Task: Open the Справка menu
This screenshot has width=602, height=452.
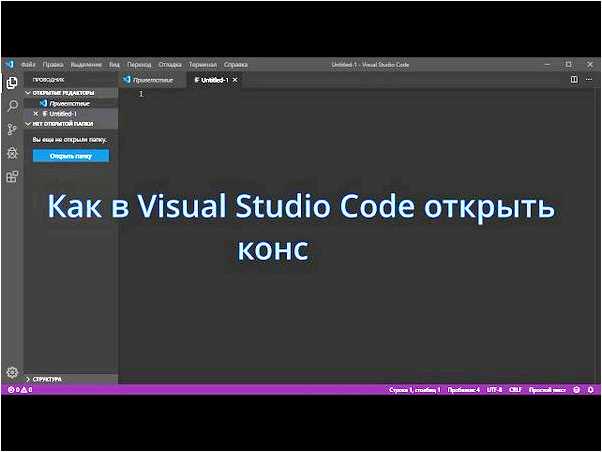Action: pos(236,65)
